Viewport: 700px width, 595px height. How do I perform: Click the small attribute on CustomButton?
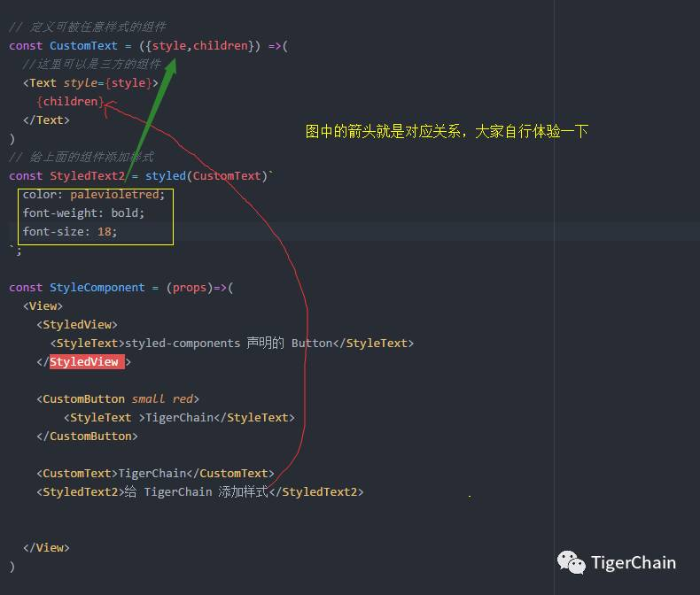pos(148,399)
